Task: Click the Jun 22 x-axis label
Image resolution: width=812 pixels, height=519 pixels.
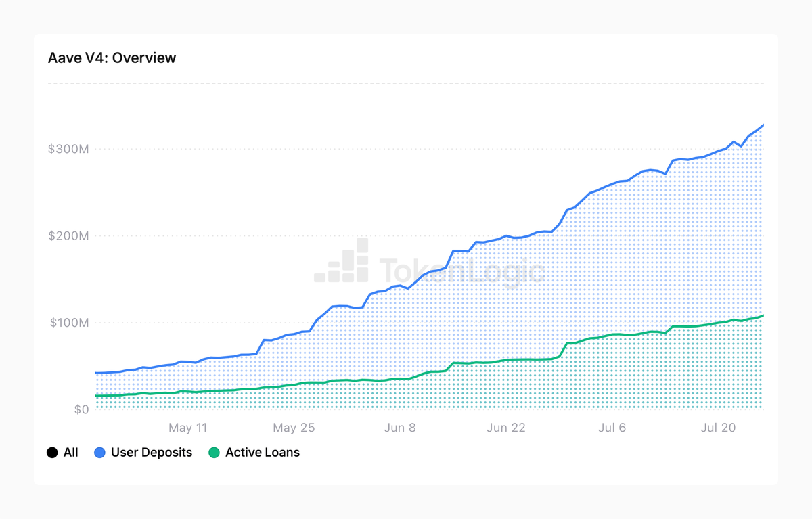Action: click(x=506, y=428)
